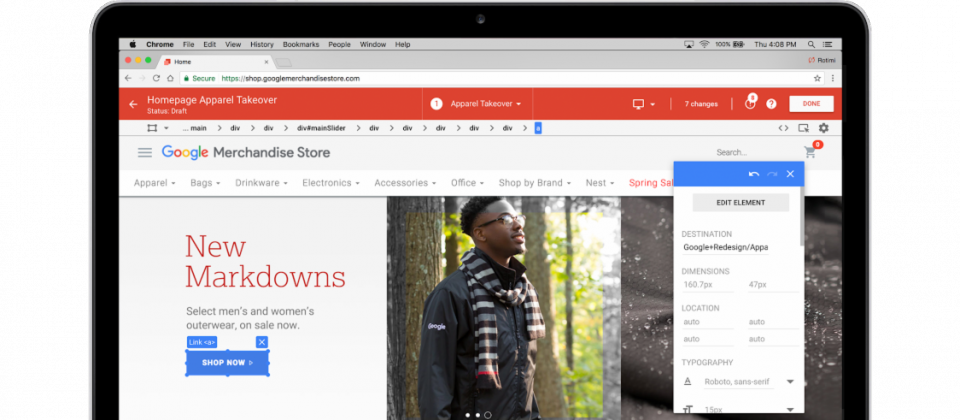Go back using the Optimize editor back arrow
This screenshot has height=420, width=960.
[133, 104]
